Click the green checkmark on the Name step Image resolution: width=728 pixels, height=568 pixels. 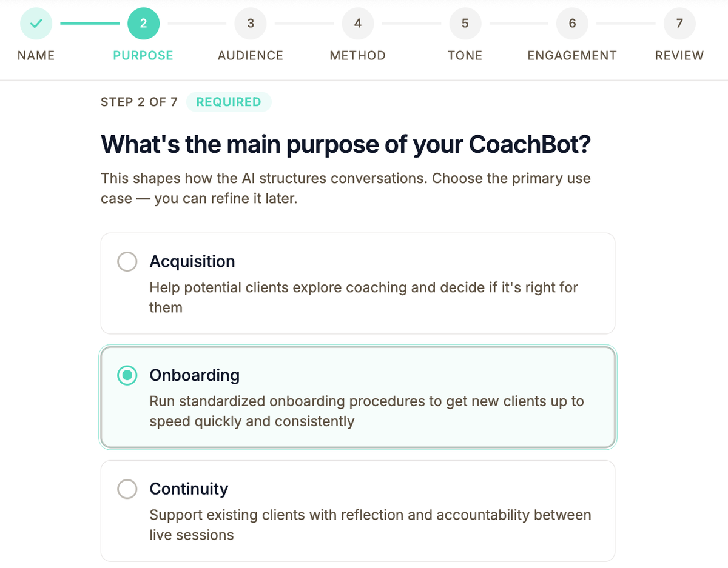[36, 23]
